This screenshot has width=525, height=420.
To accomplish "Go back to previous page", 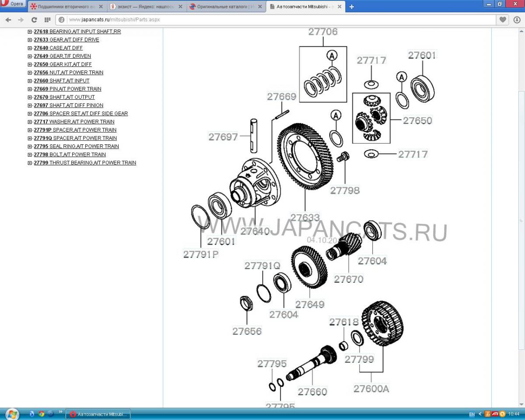I will tap(8, 20).
